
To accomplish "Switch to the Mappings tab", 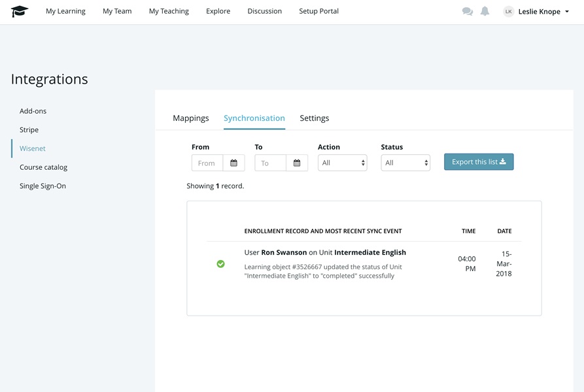I will tap(190, 118).
